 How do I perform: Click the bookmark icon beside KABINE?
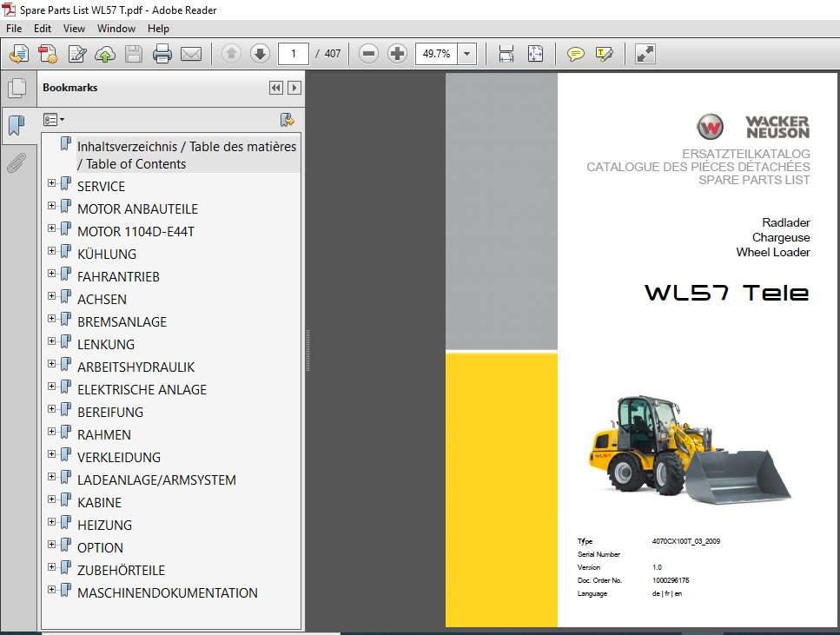point(66,500)
